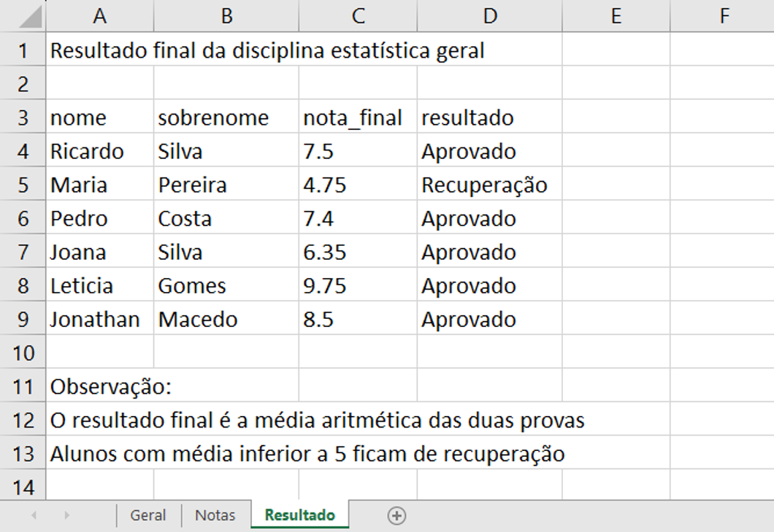
Task: Select column C header
Action: [x=358, y=16]
